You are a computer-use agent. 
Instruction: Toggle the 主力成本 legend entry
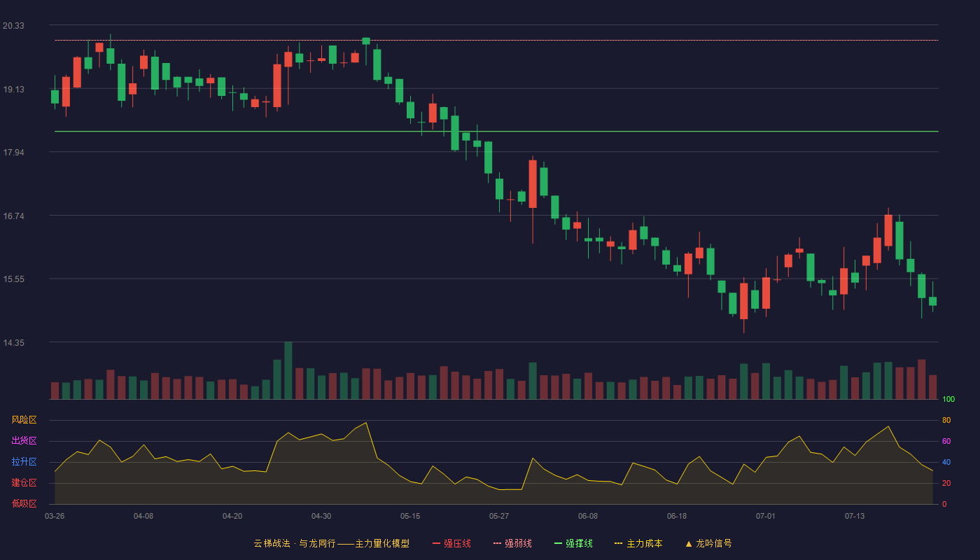point(638,543)
